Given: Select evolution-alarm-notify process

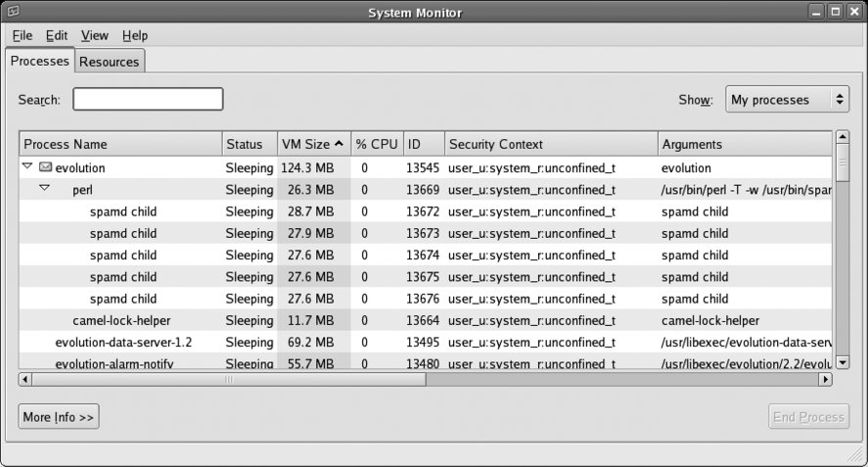Looking at the screenshot, I should tap(425, 361).
